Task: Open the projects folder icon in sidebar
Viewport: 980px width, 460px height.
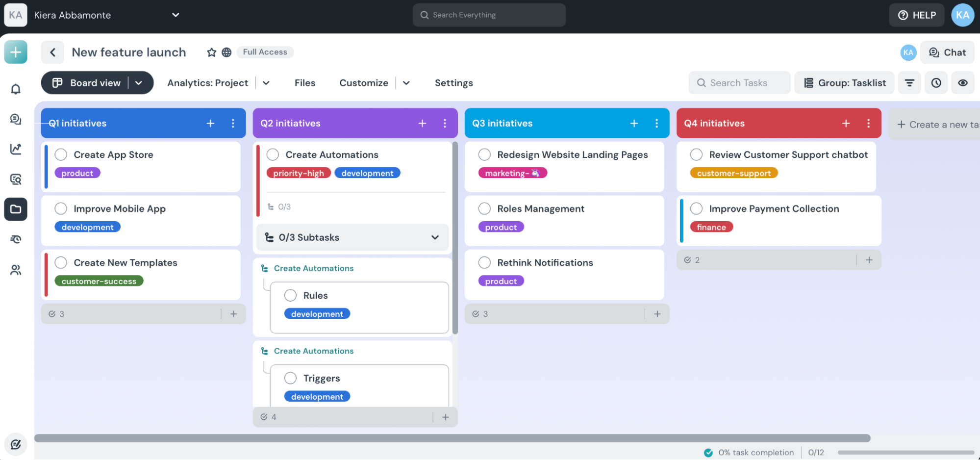Action: coord(16,209)
